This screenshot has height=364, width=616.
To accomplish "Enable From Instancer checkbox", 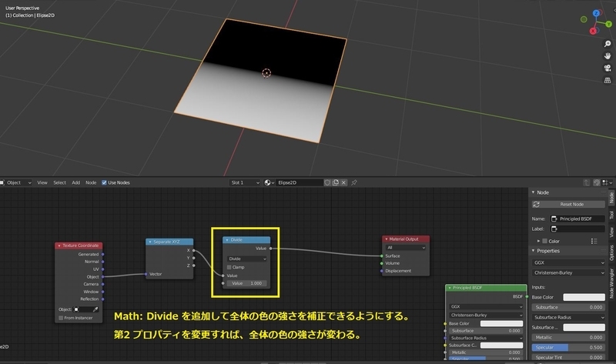I will point(61,318).
